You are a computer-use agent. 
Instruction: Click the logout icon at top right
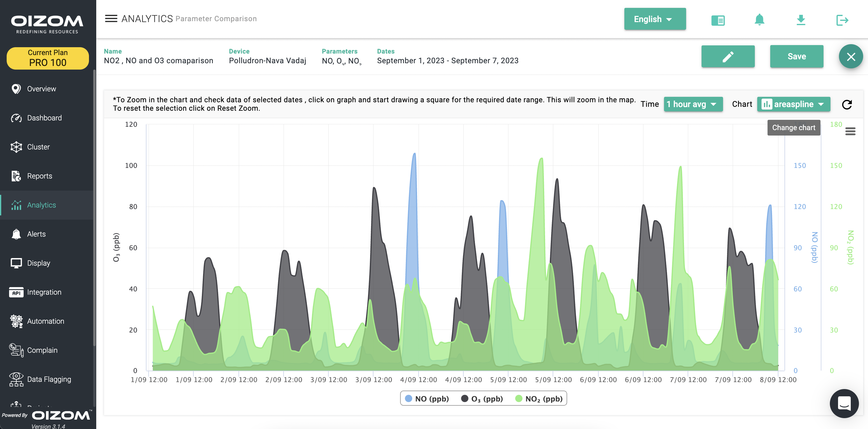pos(842,20)
